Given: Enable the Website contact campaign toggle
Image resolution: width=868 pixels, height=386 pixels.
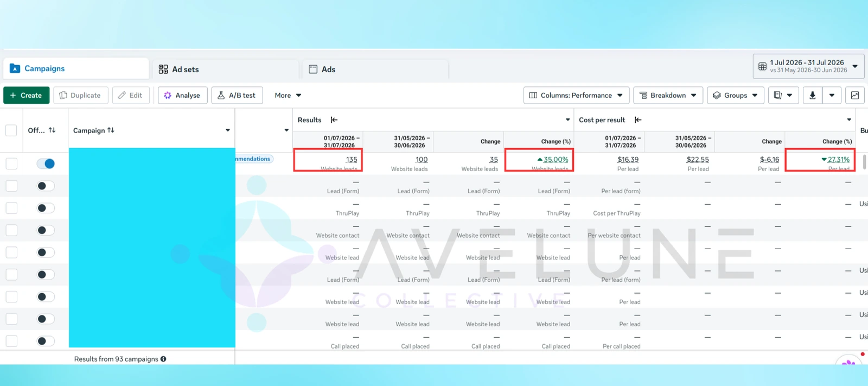Looking at the screenshot, I should coord(46,230).
